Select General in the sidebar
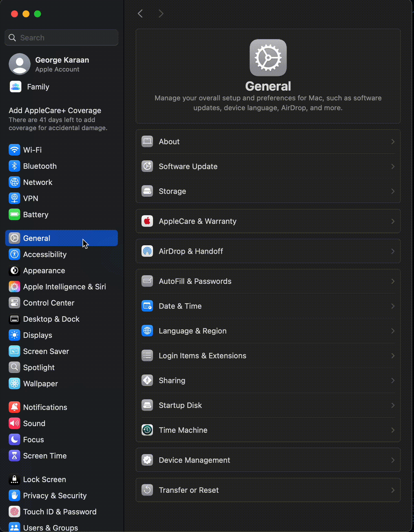The height and width of the screenshot is (532, 414). [x=61, y=238]
